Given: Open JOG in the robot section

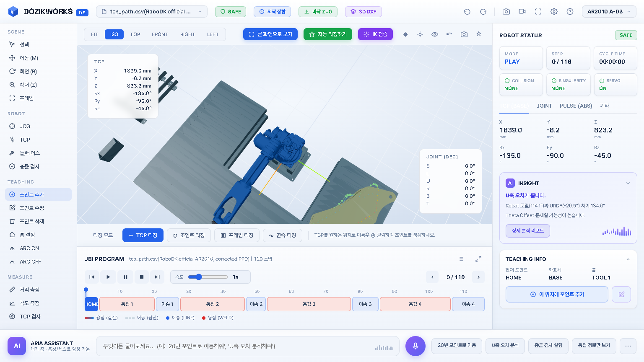Looking at the screenshot, I should (x=38, y=126).
